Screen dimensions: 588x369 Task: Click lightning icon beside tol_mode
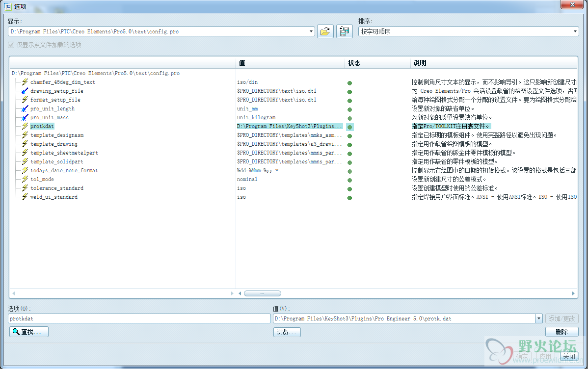[x=25, y=179]
